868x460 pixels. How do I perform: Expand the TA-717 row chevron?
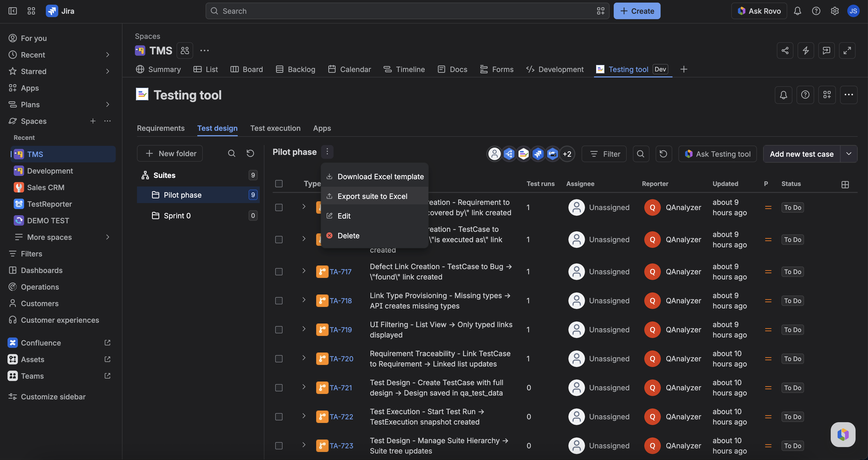click(303, 271)
